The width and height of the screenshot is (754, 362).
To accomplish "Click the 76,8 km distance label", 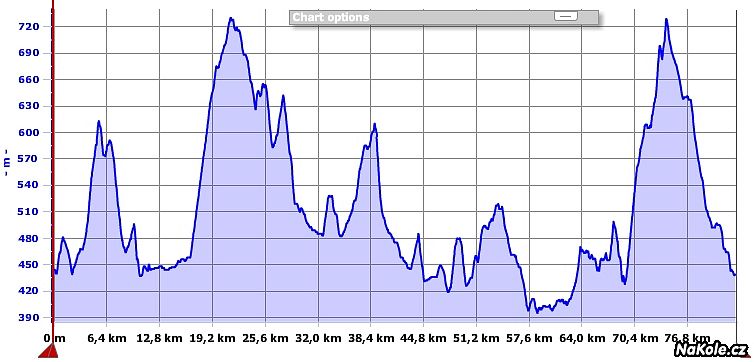I will 688,338.
